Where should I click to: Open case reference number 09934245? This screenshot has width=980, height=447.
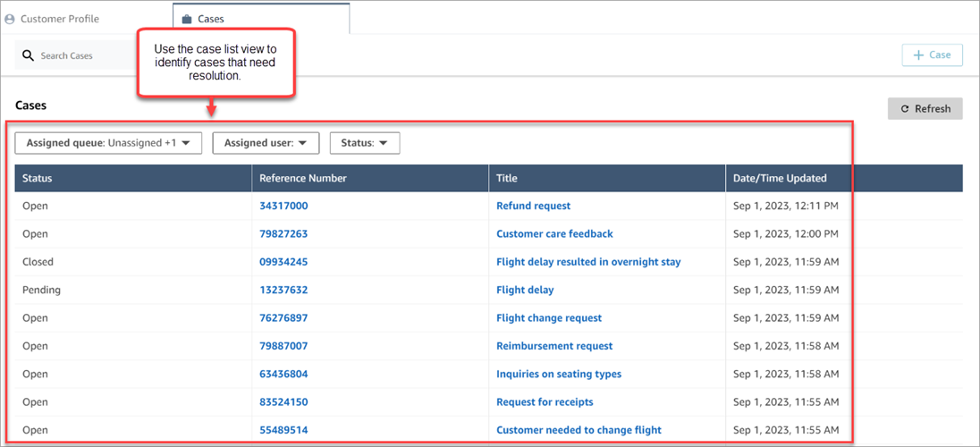pyautogui.click(x=283, y=262)
